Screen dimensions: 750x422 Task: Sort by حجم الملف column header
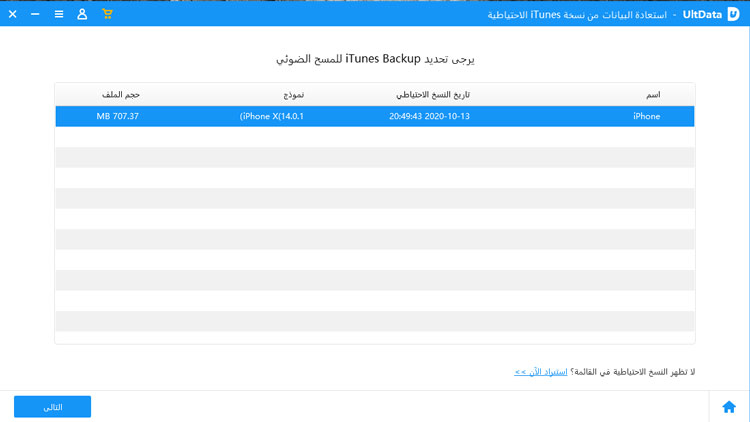click(x=121, y=95)
